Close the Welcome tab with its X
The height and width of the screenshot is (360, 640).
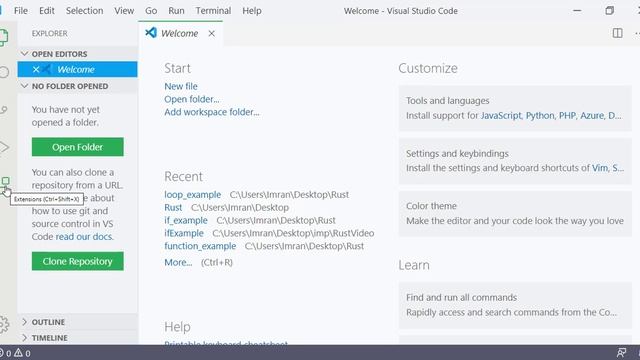211,33
